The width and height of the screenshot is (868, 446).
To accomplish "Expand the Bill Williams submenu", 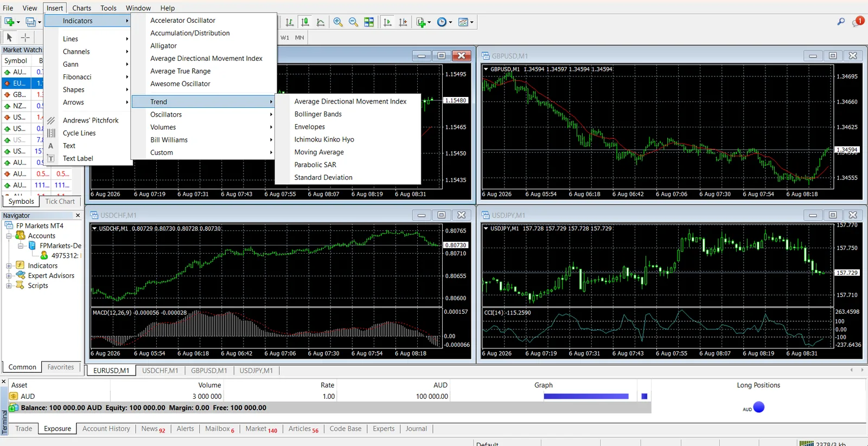I will [x=204, y=140].
